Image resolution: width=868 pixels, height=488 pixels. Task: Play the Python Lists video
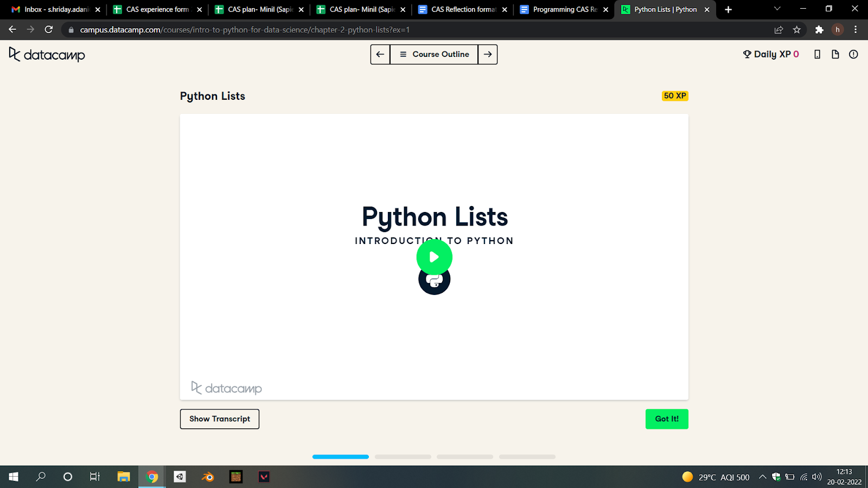tap(434, 257)
